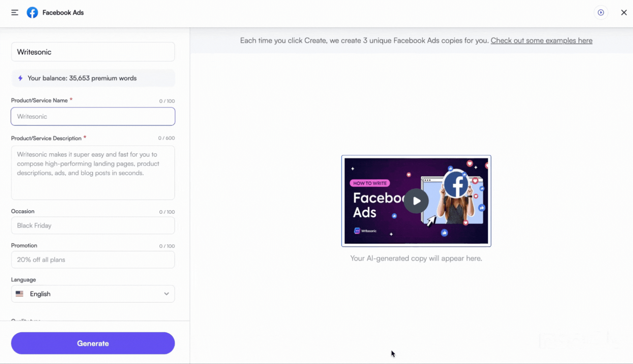
Task: Focus the Product/Service Description textarea
Action: pyautogui.click(x=93, y=173)
